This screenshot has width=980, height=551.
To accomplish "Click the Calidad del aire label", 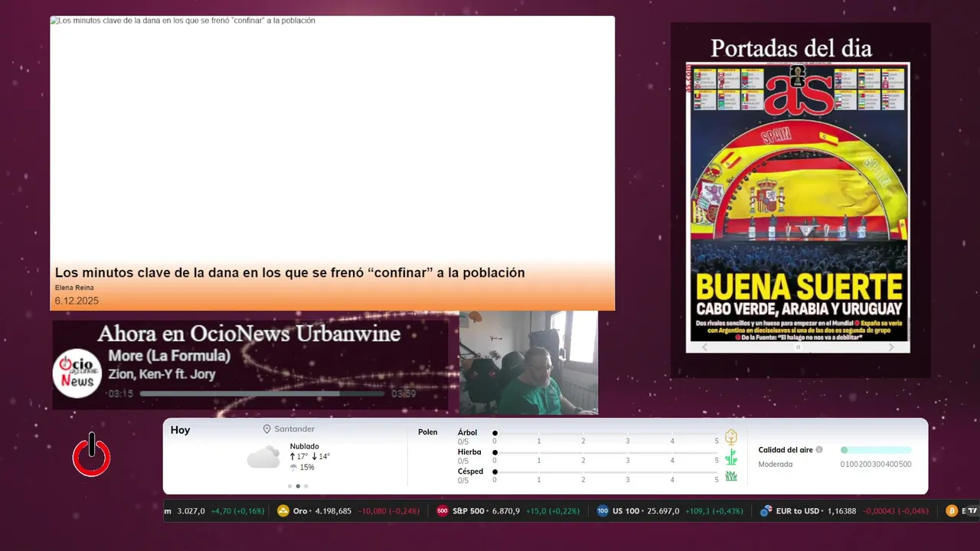I will click(x=786, y=450).
